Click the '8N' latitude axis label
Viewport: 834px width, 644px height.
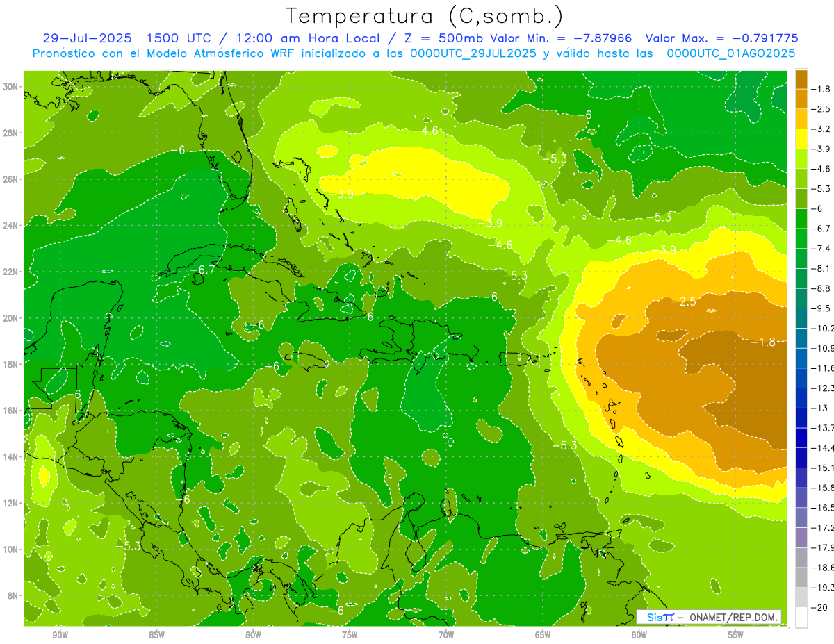click(13, 595)
